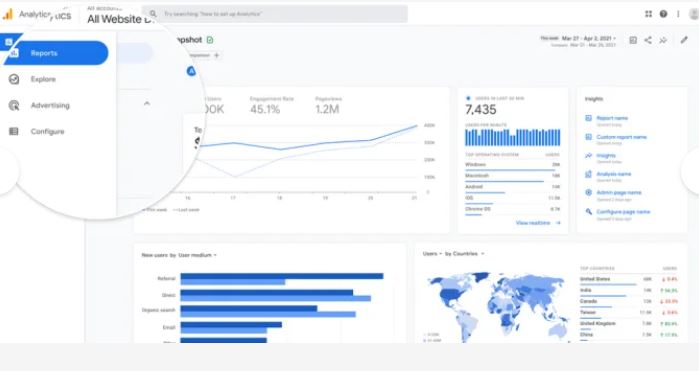Open the insights sparkline icon in toolbar
The image size is (699, 371).
click(663, 40)
